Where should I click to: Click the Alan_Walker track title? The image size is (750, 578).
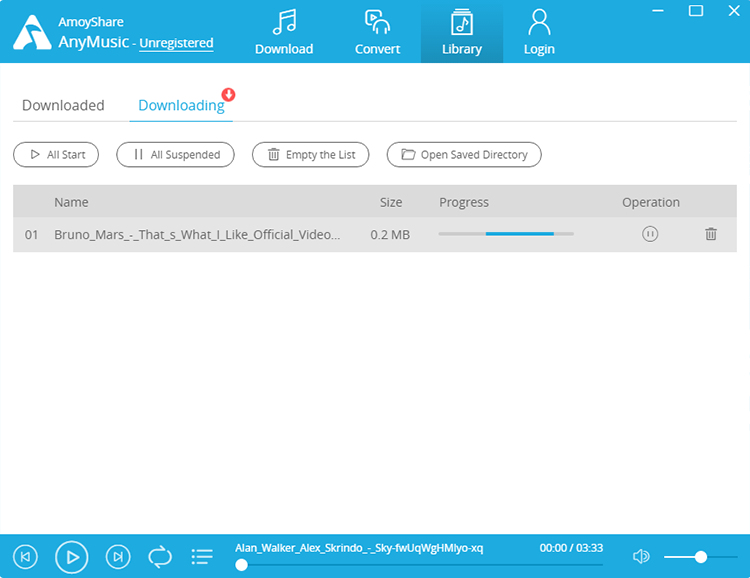click(359, 548)
